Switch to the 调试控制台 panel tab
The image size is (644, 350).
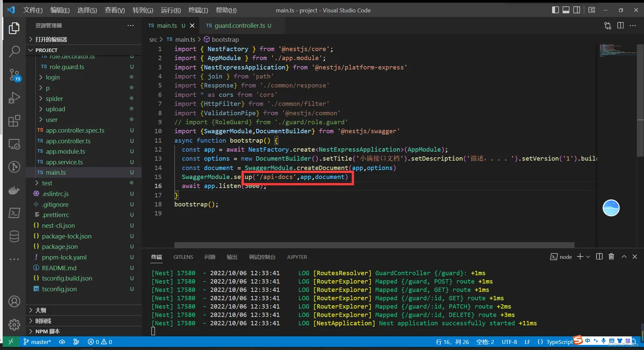(x=262, y=257)
